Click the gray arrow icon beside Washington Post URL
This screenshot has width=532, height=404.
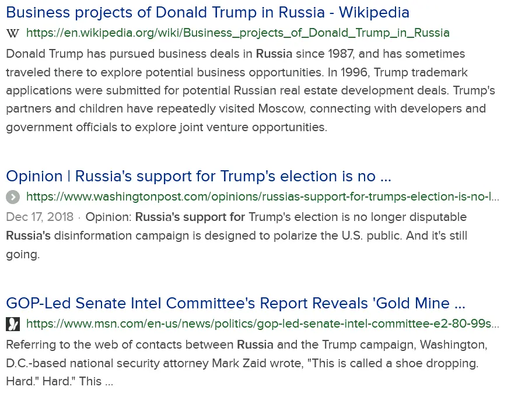[13, 197]
